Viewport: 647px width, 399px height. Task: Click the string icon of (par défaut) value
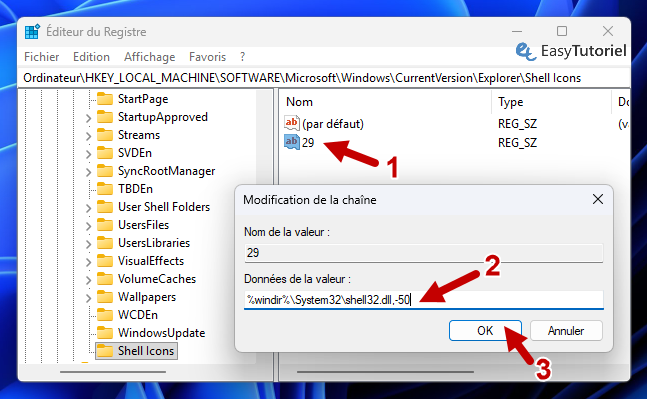(292, 123)
